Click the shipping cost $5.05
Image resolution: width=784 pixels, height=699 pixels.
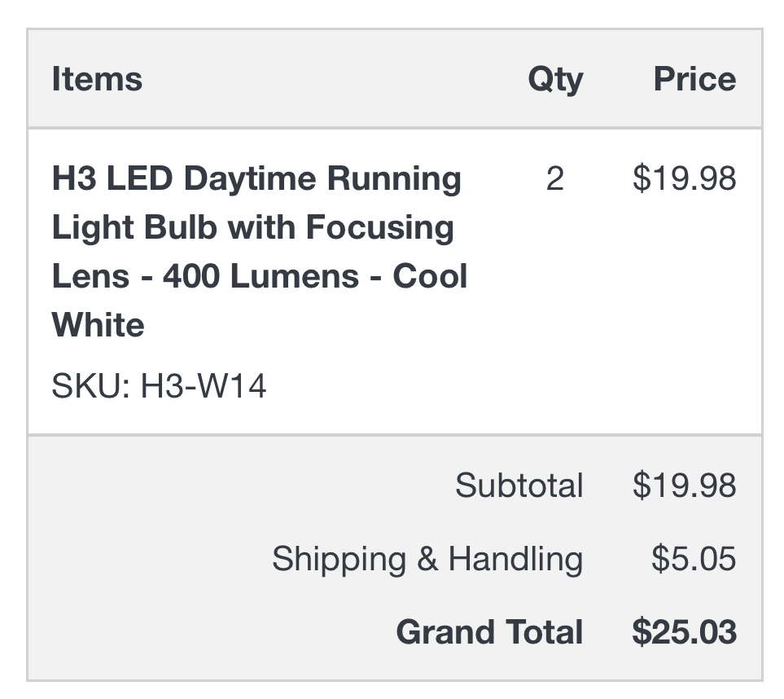pos(694,558)
